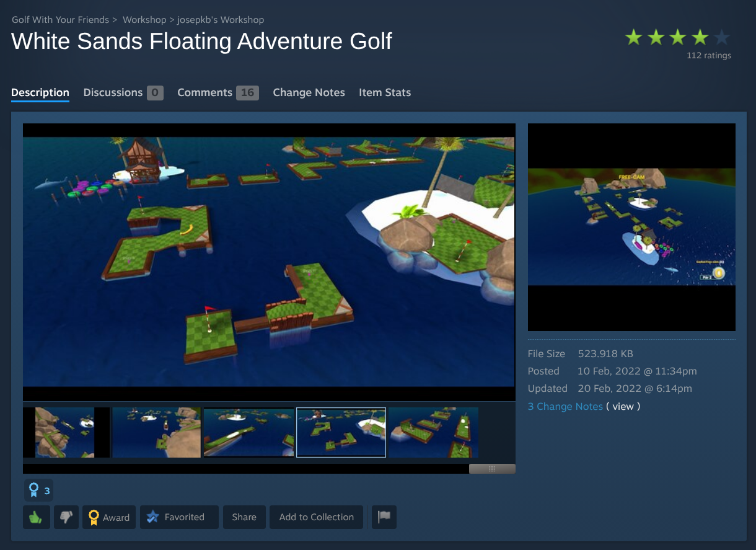
Task: Click the Share button
Action: tap(244, 517)
